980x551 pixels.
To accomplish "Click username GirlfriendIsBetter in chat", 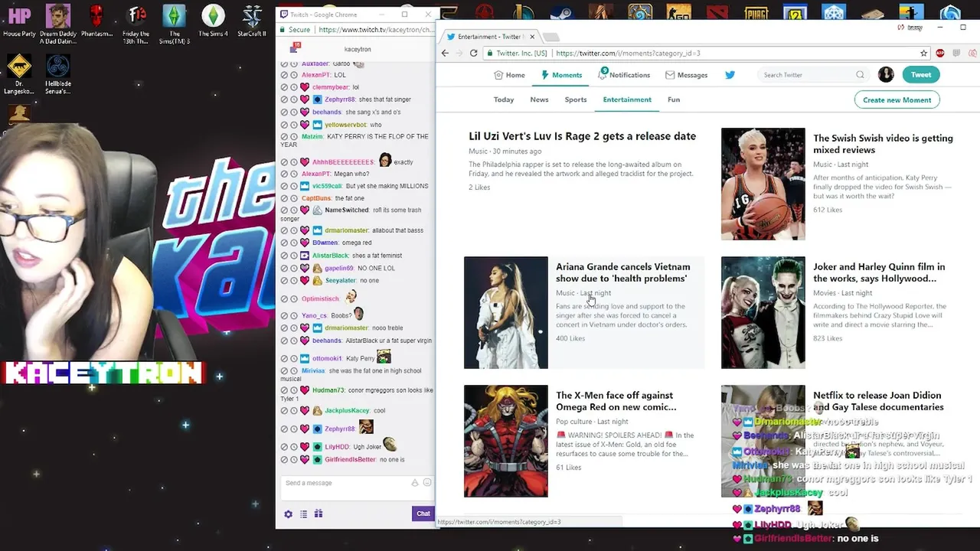I will tap(350, 459).
